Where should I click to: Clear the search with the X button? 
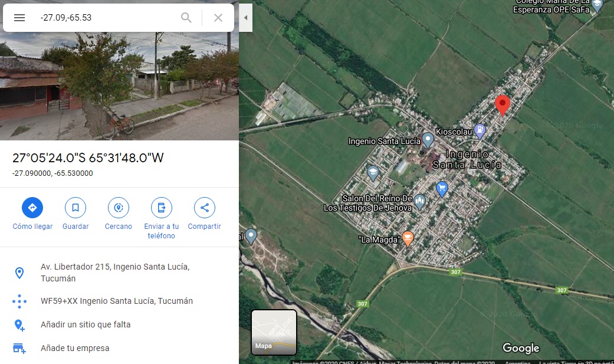click(x=218, y=18)
